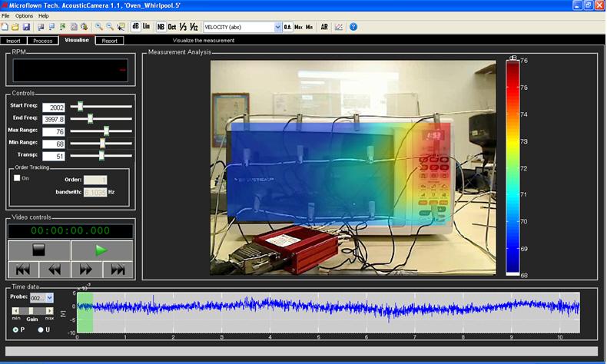Skip to the end of video

pos(118,270)
